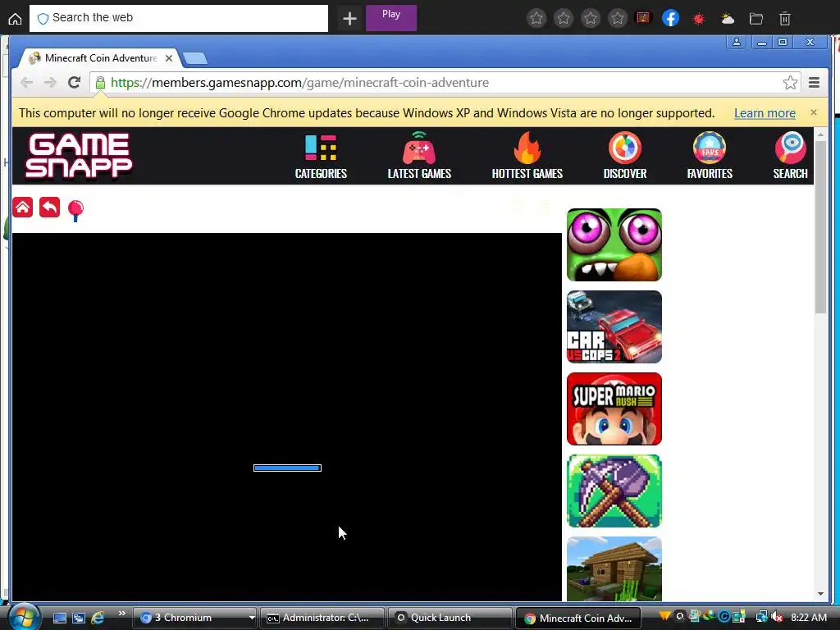Viewport: 840px width, 630px height.
Task: Switch to Quick Launch taskbar button
Action: pyautogui.click(x=450, y=618)
